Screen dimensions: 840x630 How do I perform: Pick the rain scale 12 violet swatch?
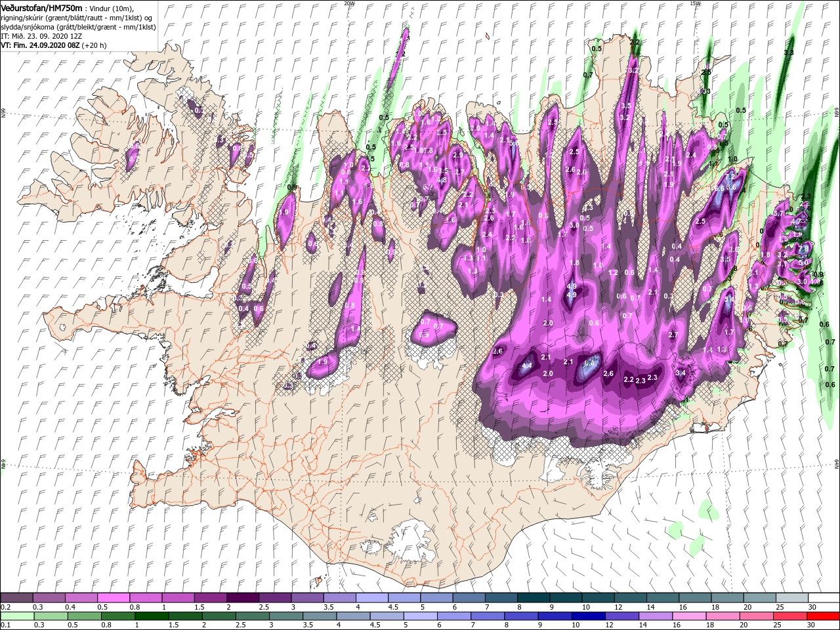[621, 616]
